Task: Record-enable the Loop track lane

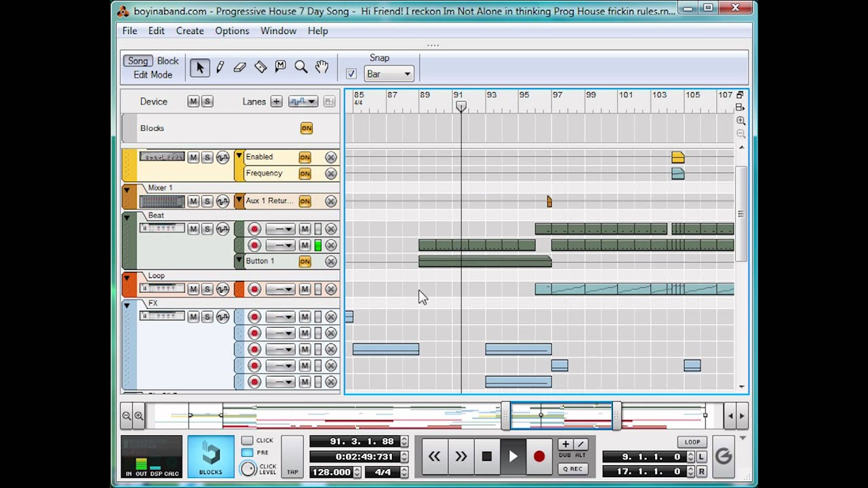Action: tap(254, 289)
